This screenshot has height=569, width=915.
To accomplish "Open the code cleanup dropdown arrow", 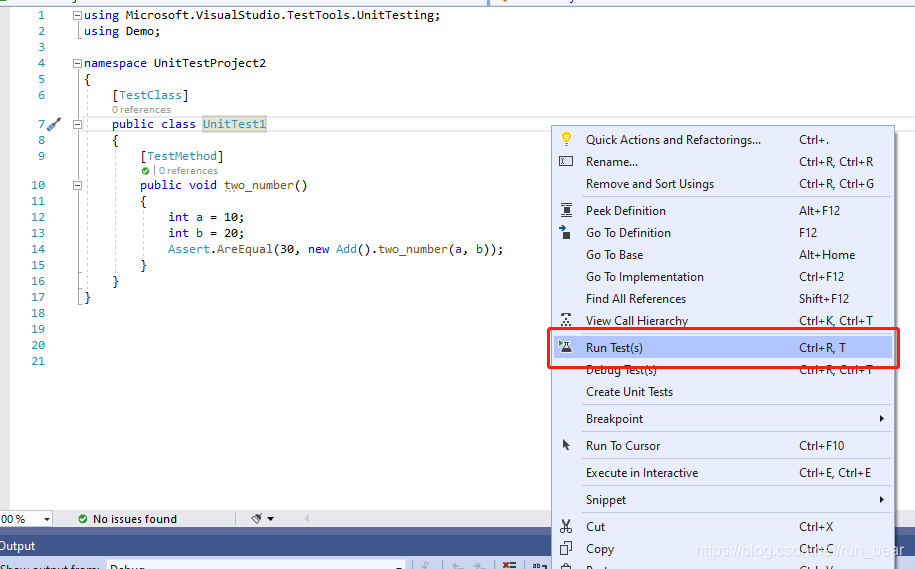I will (270, 518).
